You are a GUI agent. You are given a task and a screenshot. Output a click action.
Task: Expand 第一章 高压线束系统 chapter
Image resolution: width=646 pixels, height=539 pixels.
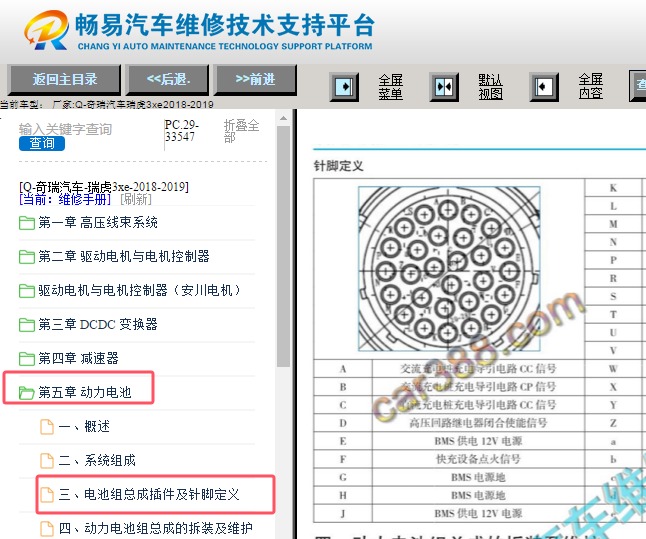tap(98, 223)
